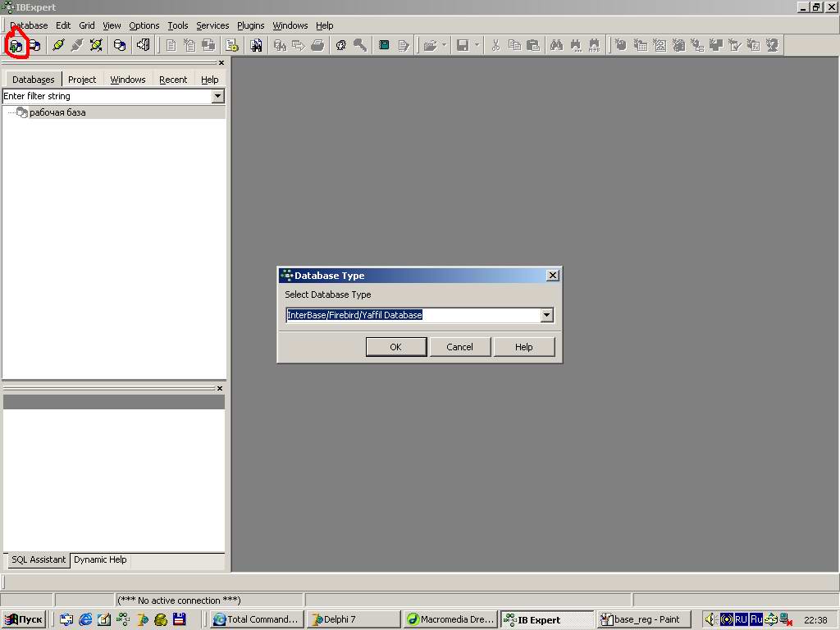Open the Database Type combo box dropdown
The width and height of the screenshot is (840, 630).
click(x=546, y=315)
